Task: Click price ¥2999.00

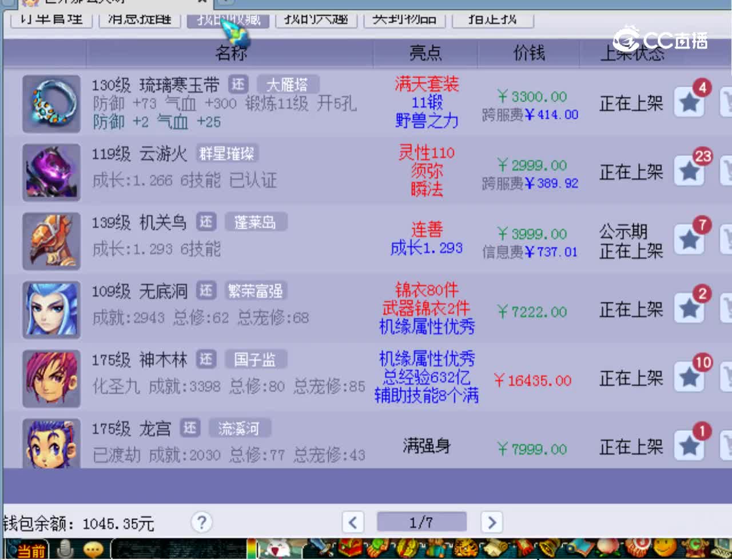Action: 532,165
